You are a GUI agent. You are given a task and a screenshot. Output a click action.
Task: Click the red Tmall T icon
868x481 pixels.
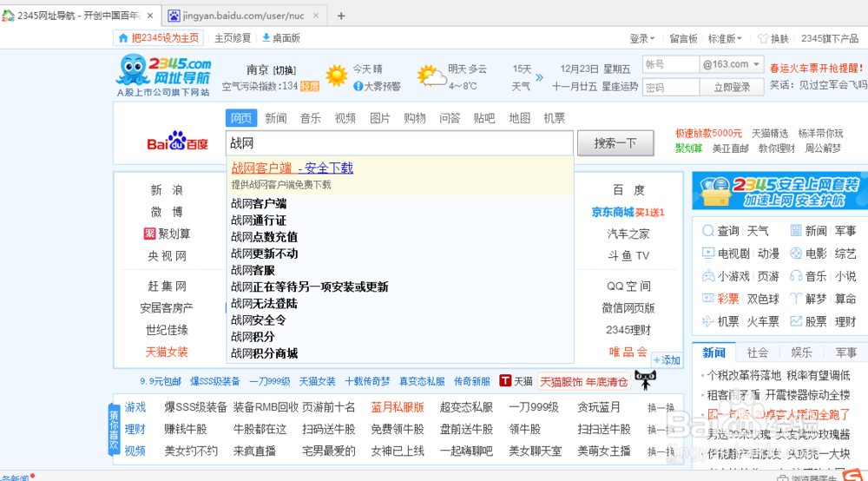(505, 381)
